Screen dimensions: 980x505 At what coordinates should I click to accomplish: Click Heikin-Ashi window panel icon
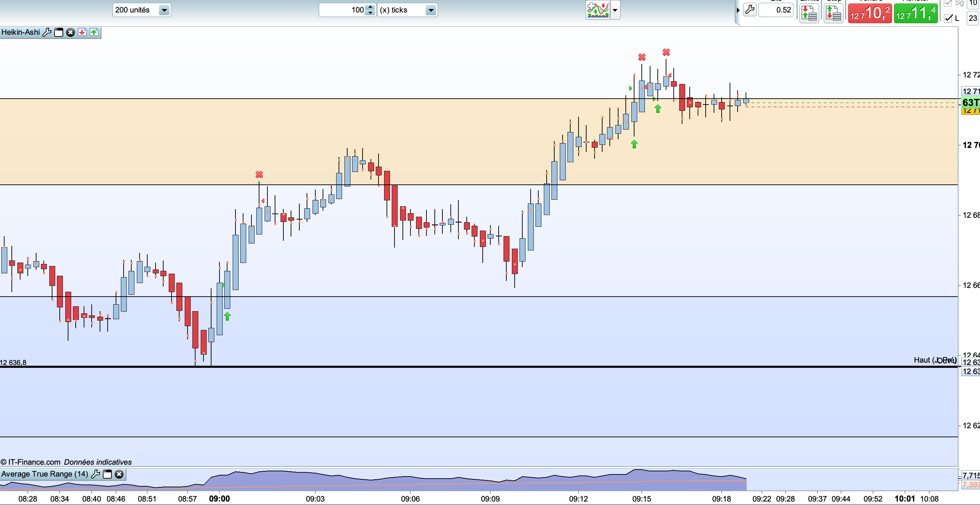[x=59, y=32]
